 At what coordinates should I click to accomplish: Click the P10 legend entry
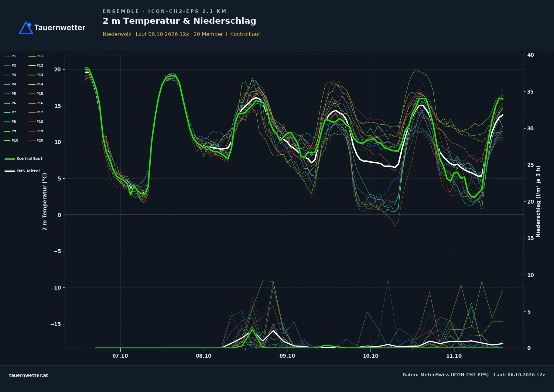pos(11,140)
